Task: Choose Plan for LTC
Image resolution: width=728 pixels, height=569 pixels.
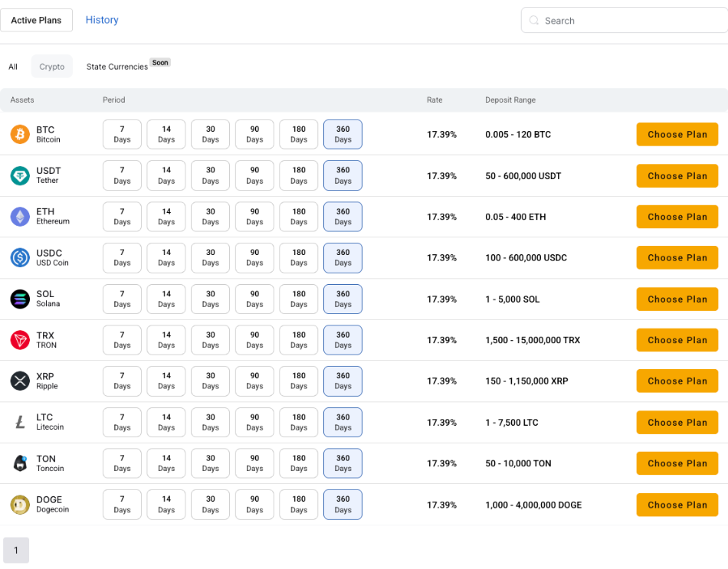Action: (677, 422)
